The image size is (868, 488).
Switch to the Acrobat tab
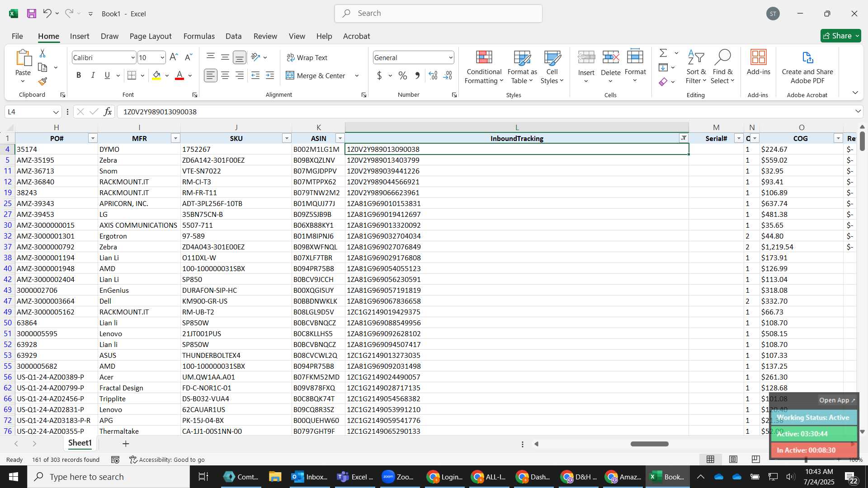click(356, 36)
